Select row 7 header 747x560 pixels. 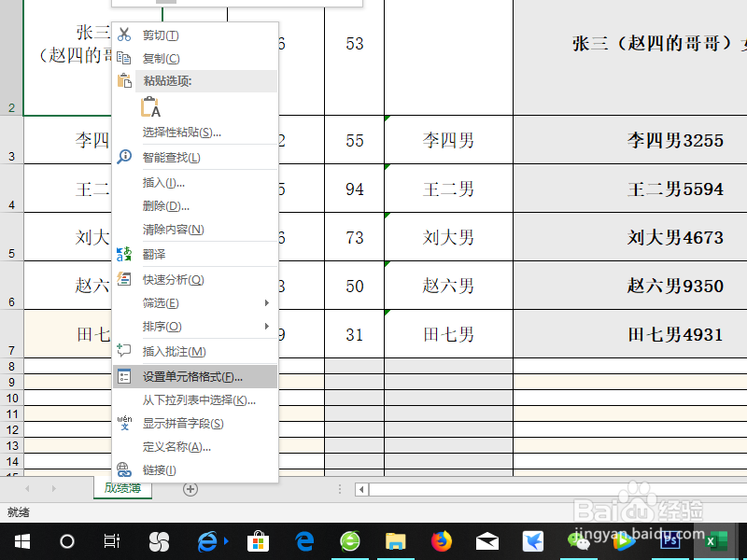(x=11, y=334)
